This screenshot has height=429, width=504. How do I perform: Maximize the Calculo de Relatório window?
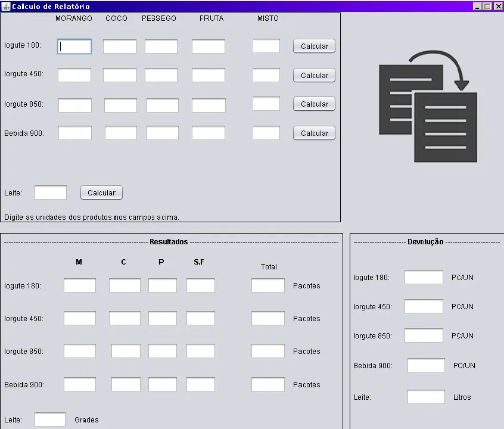click(x=488, y=6)
